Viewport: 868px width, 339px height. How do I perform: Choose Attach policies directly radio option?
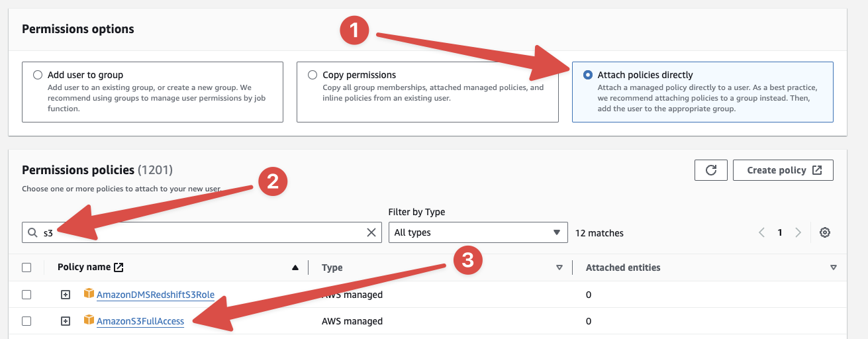(588, 75)
